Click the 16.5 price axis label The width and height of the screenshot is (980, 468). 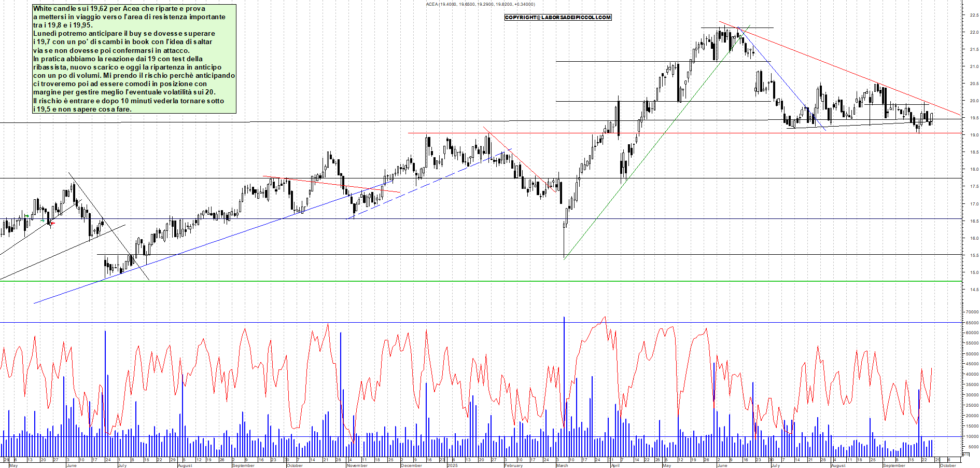click(974, 221)
